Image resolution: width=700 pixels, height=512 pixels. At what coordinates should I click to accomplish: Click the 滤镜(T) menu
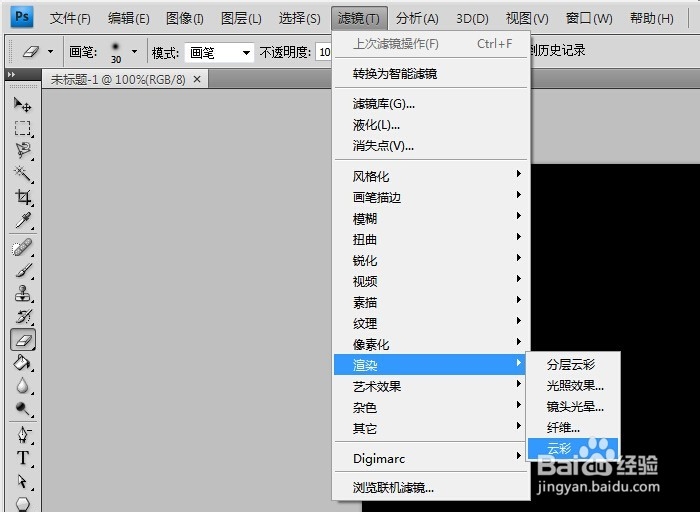pos(359,18)
